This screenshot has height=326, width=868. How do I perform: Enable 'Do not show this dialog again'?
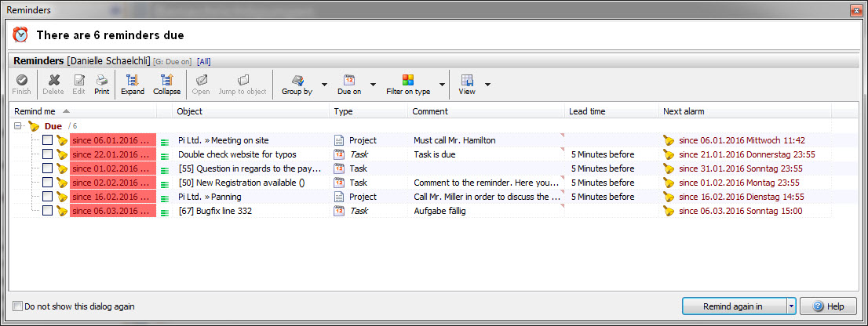tap(18, 306)
